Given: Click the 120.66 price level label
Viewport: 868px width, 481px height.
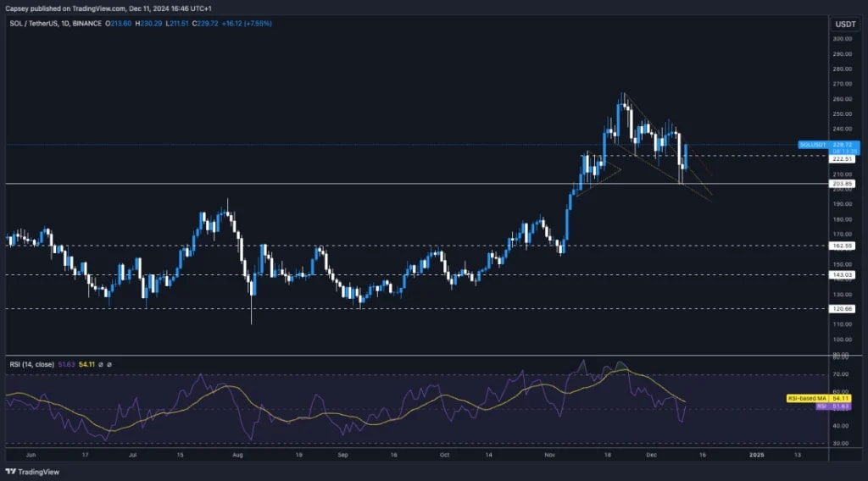Looking at the screenshot, I should [842, 309].
